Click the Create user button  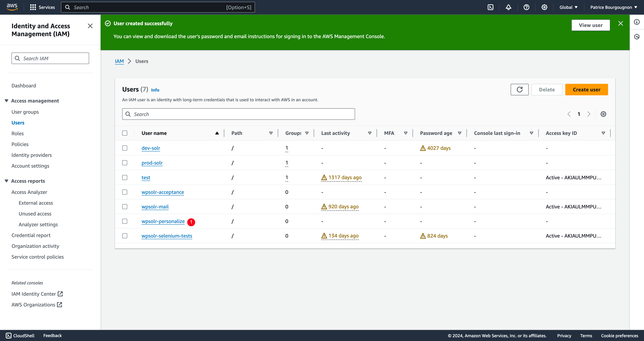(586, 90)
